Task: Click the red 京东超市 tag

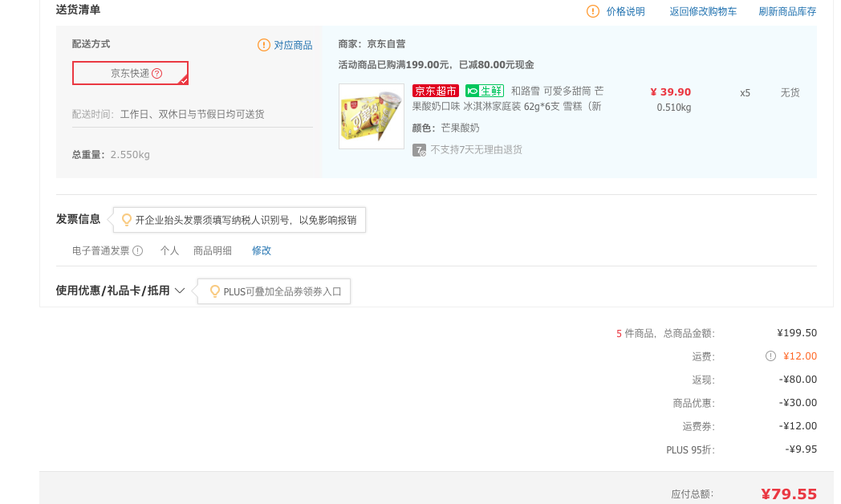Action: 436,91
